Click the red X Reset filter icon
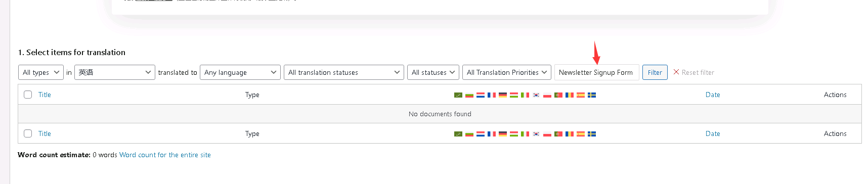Viewport: 868px width, 184px height. point(676,72)
